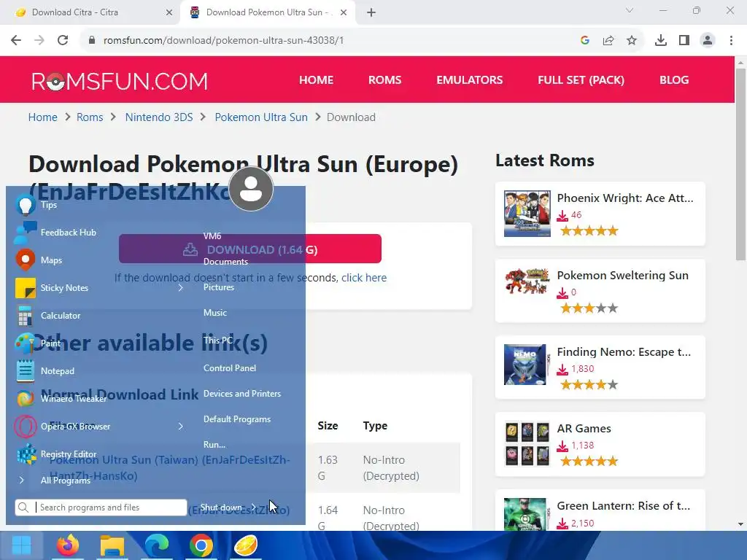Image resolution: width=747 pixels, height=560 pixels.
Task: Open the Registry Editor icon
Action: tap(26, 454)
